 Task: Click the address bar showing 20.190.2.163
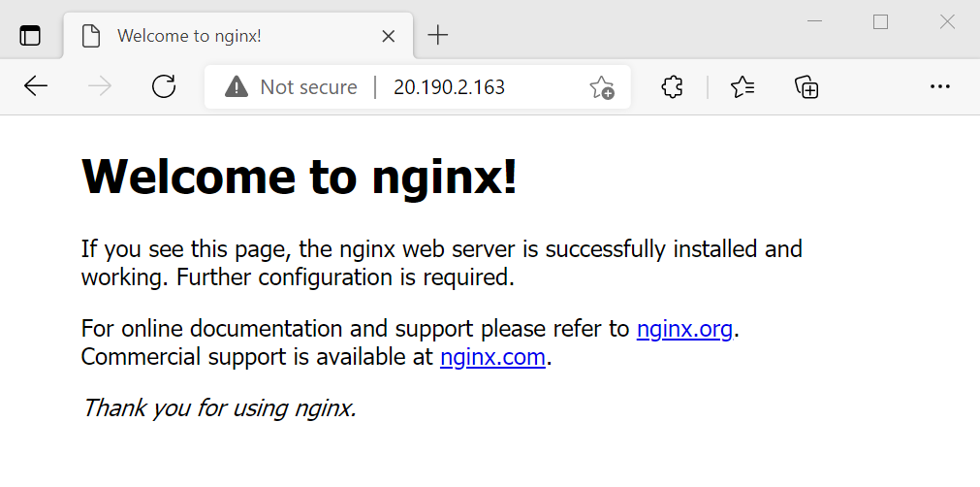[x=418, y=87]
